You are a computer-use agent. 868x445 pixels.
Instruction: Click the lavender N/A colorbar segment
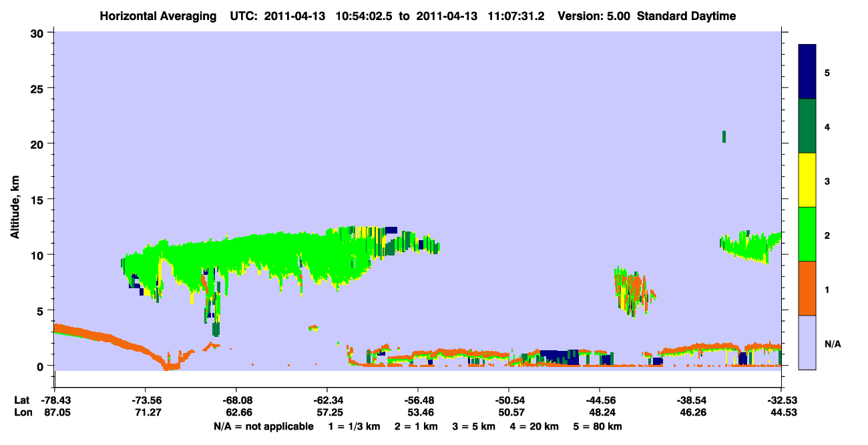(807, 342)
